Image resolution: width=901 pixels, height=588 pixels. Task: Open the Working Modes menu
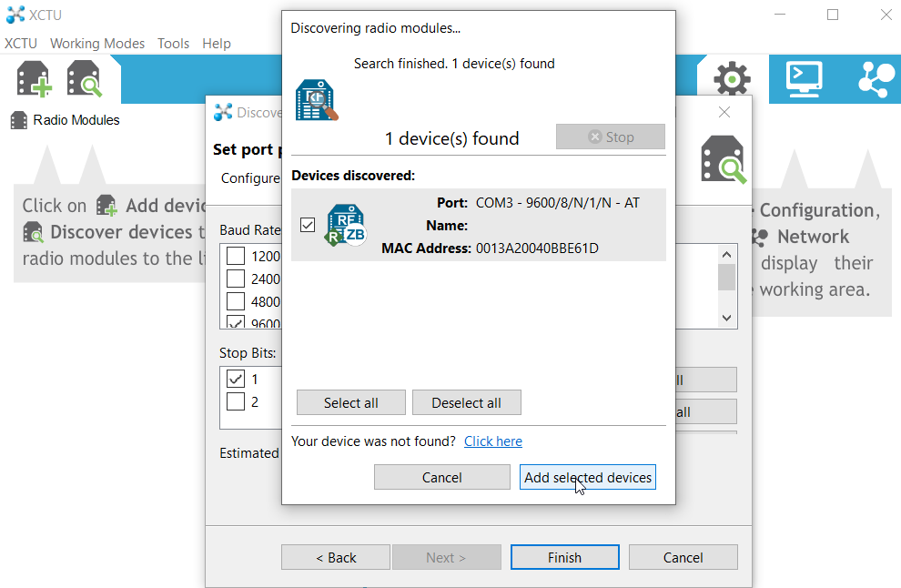click(x=97, y=43)
